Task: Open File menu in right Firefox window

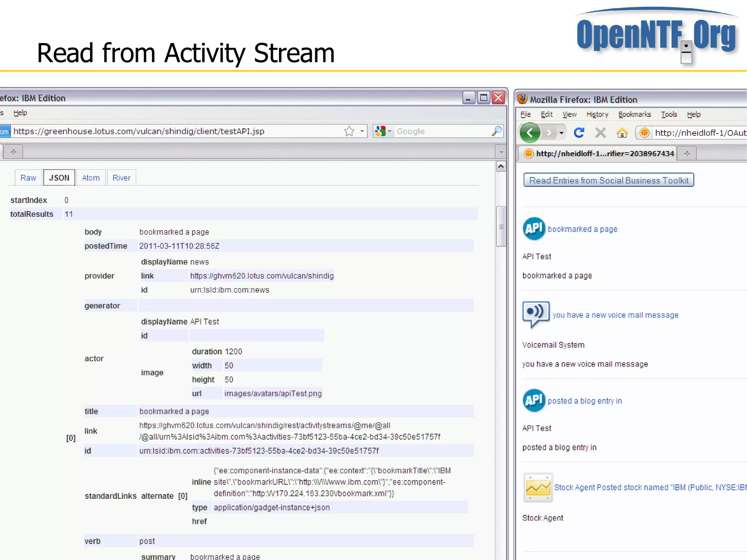Action: (526, 114)
